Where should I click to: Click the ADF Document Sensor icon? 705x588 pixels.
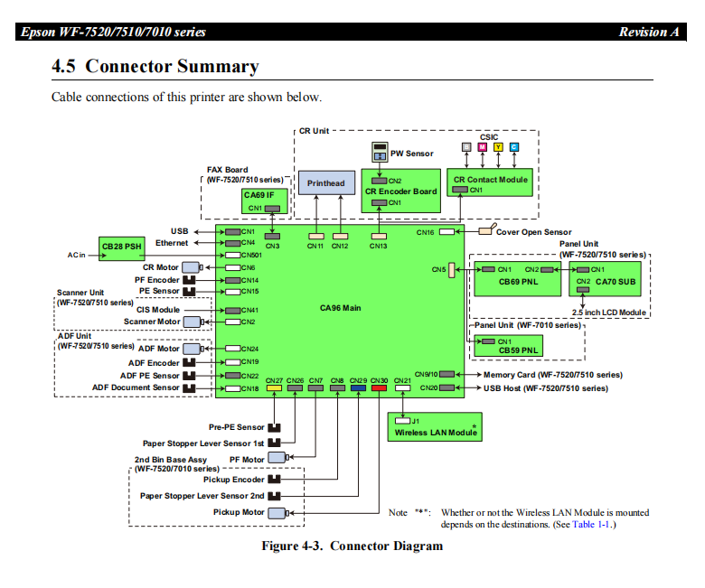[190, 388]
